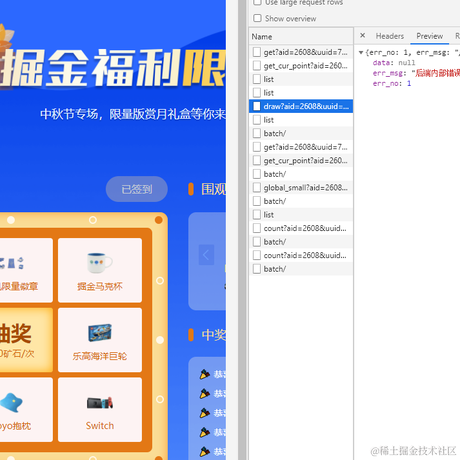Check the draw?aid=2608 row checkbox
460x460 pixels.
coord(257,106)
